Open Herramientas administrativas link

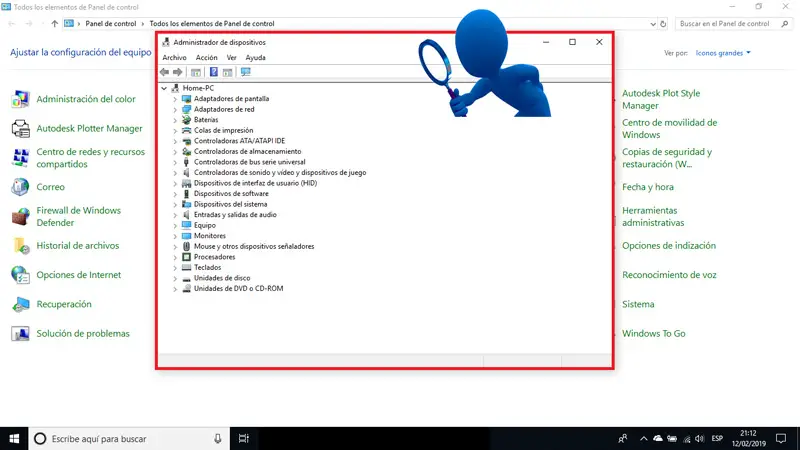653,216
